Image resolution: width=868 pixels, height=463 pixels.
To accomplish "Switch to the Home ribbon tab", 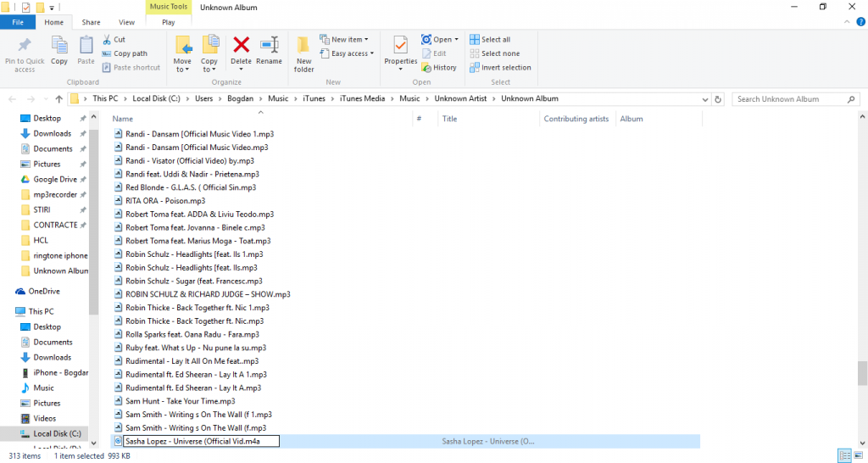I will click(53, 22).
